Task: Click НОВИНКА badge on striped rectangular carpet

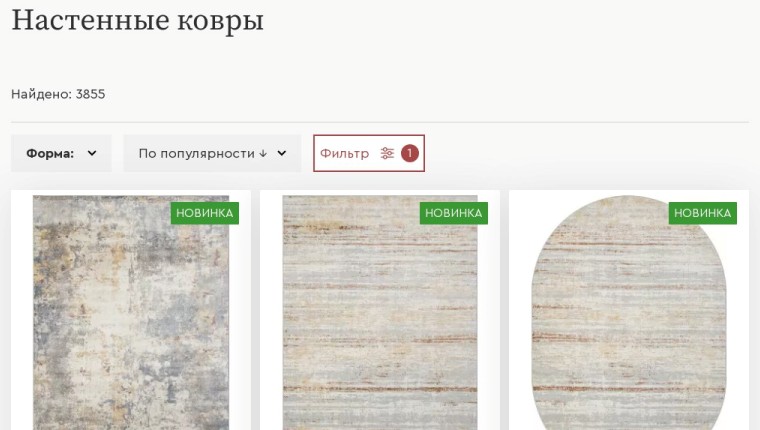Action: [x=454, y=213]
